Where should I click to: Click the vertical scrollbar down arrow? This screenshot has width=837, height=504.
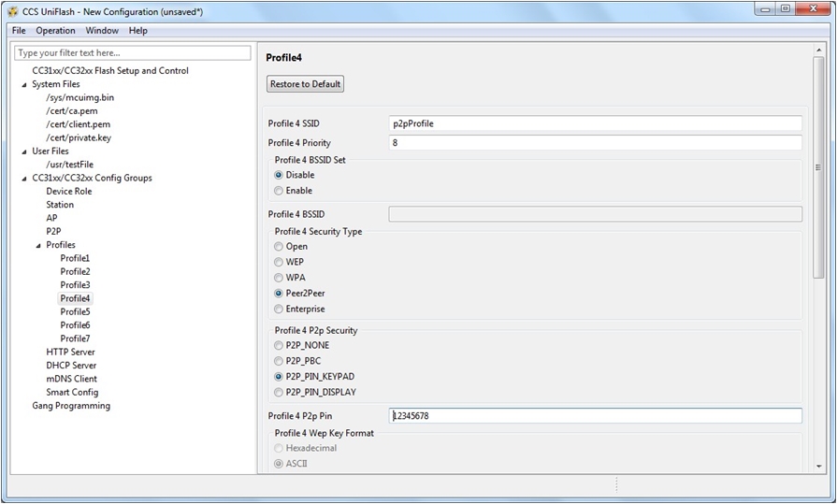tap(818, 466)
